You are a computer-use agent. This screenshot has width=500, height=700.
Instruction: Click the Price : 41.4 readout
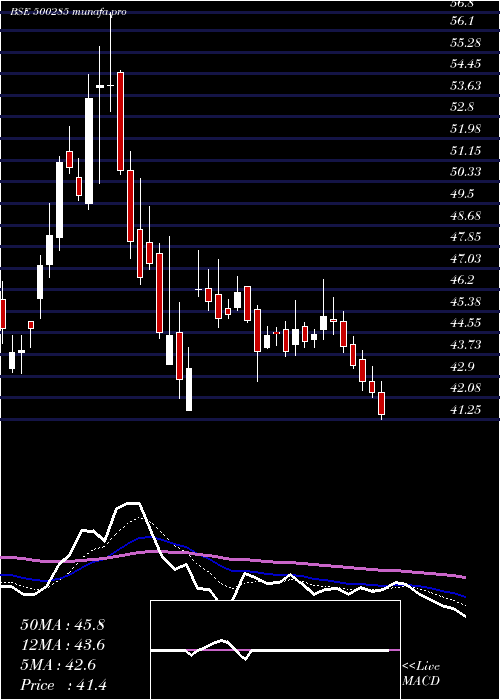(x=63, y=685)
